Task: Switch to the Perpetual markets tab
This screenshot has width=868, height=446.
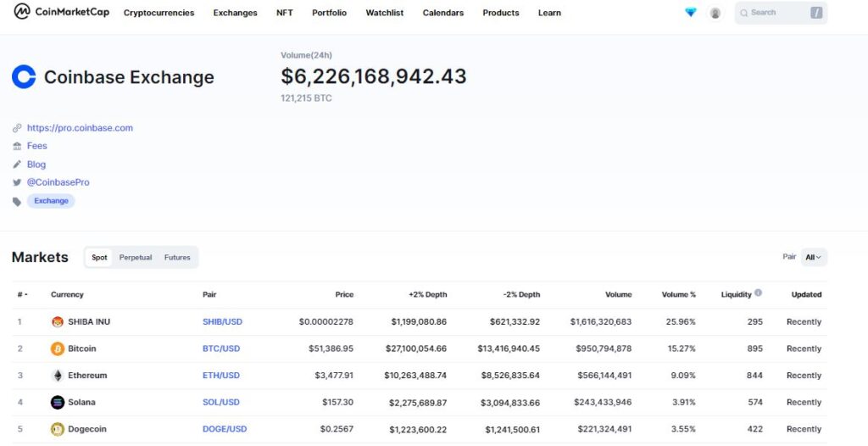Action: pos(136,258)
